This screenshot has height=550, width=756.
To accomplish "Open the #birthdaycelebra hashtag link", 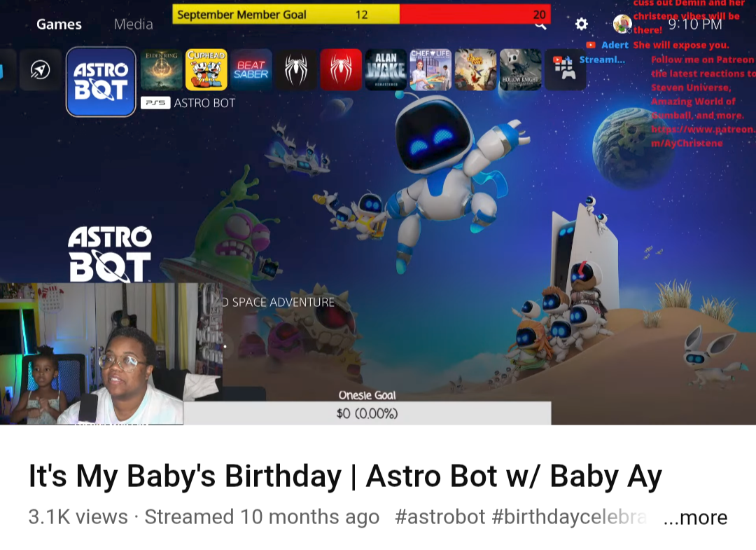I will (569, 516).
